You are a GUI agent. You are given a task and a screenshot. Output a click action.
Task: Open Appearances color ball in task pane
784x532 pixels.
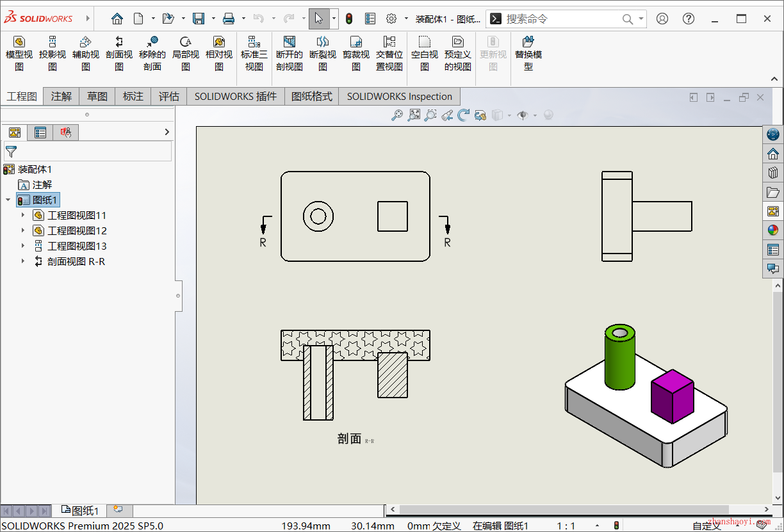pyautogui.click(x=773, y=230)
